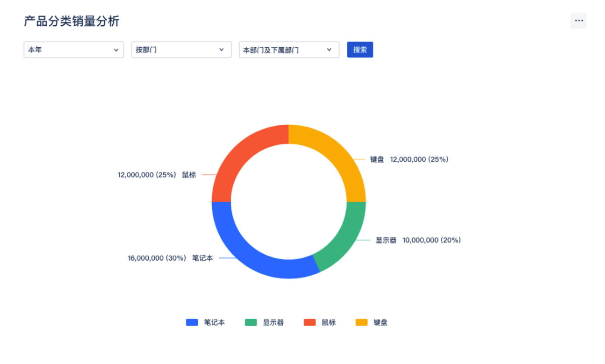Click the 显示器 legend text
The height and width of the screenshot is (364, 605).
point(273,322)
